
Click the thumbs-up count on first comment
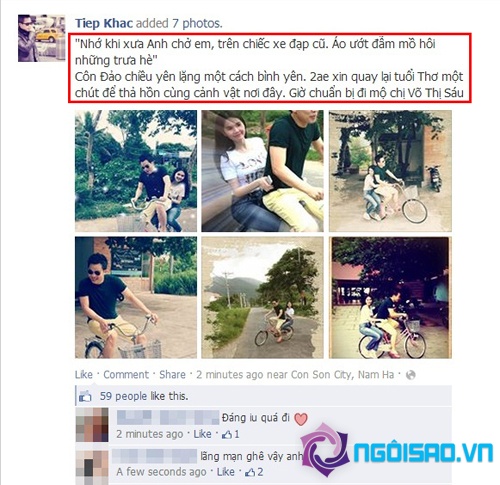tap(231, 434)
